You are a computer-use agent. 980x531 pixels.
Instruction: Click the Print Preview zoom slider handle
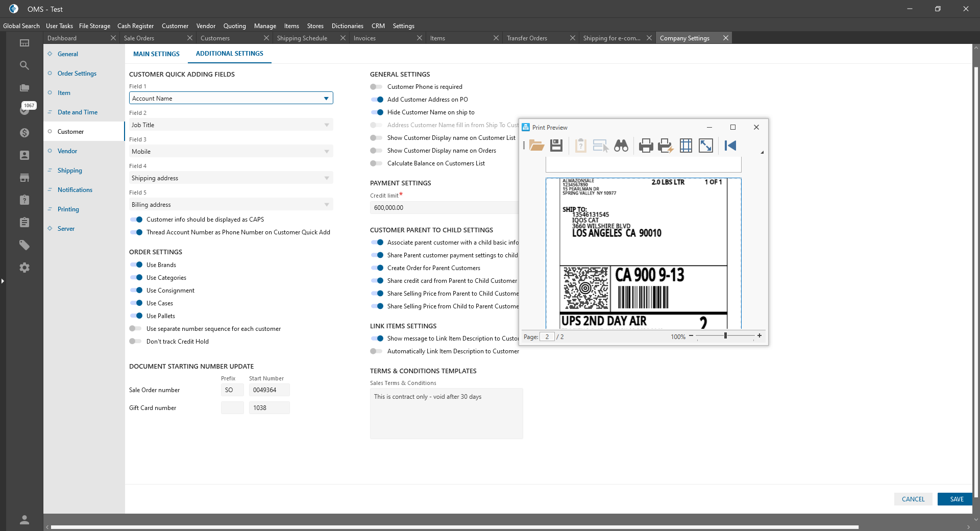(725, 336)
